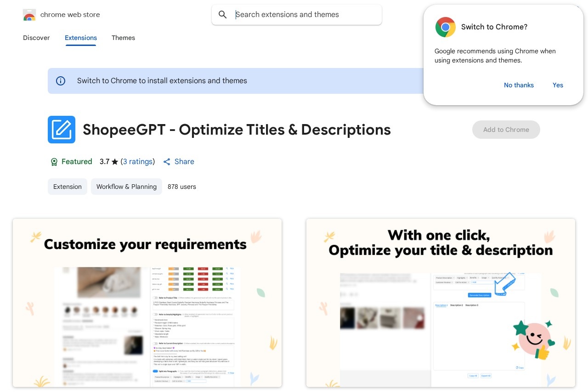Select the Workflow & Planning category chip
The height and width of the screenshot is (392, 588).
pyautogui.click(x=126, y=187)
